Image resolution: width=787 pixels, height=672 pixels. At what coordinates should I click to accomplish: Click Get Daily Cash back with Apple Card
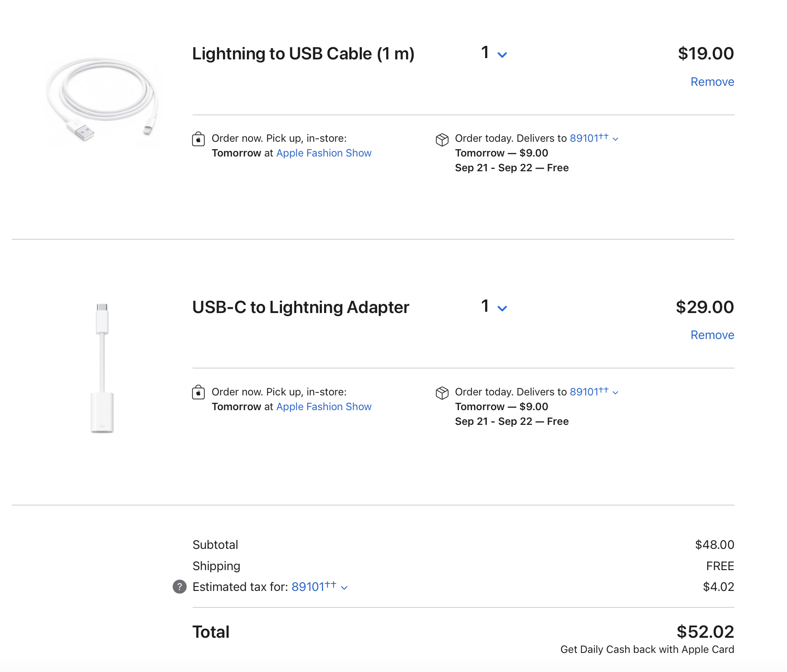pyautogui.click(x=647, y=649)
